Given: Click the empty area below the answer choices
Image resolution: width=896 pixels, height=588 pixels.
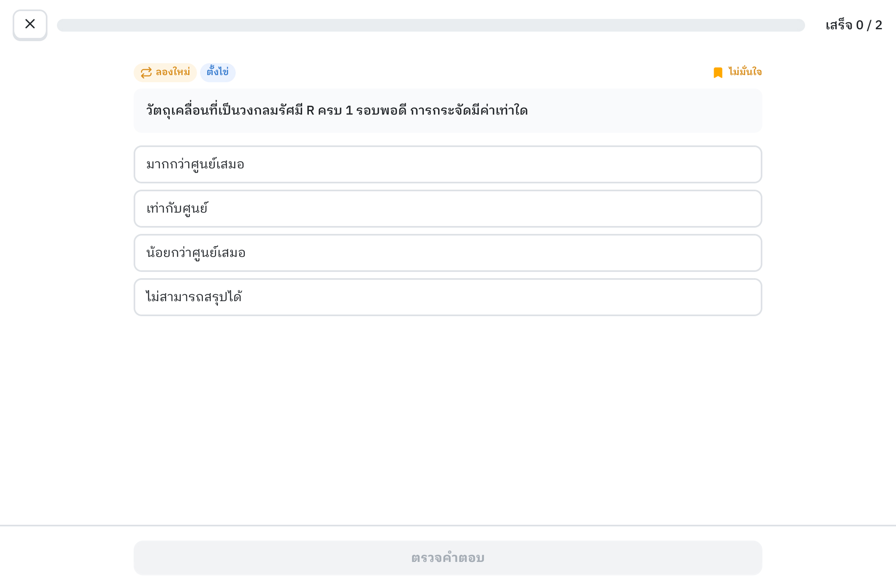Looking at the screenshot, I should coord(448,415).
